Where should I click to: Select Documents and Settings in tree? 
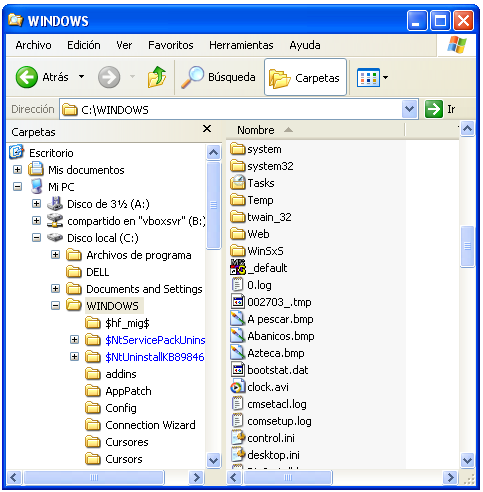point(144,289)
